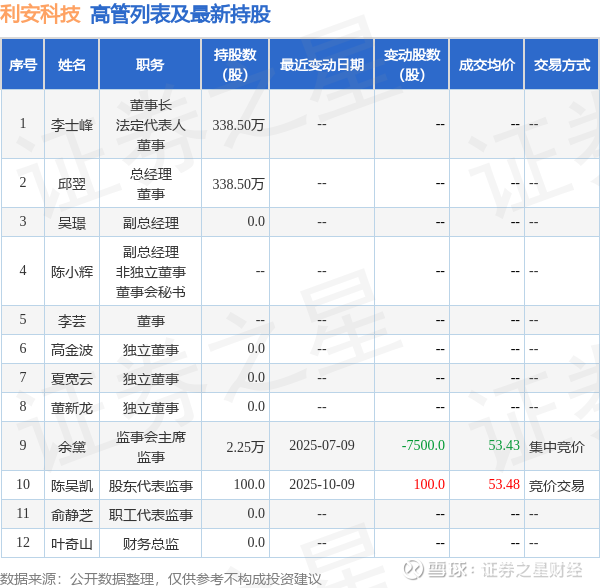This screenshot has height=588, width=600.
Task: Select the 序号 column header
Action: click(x=23, y=65)
